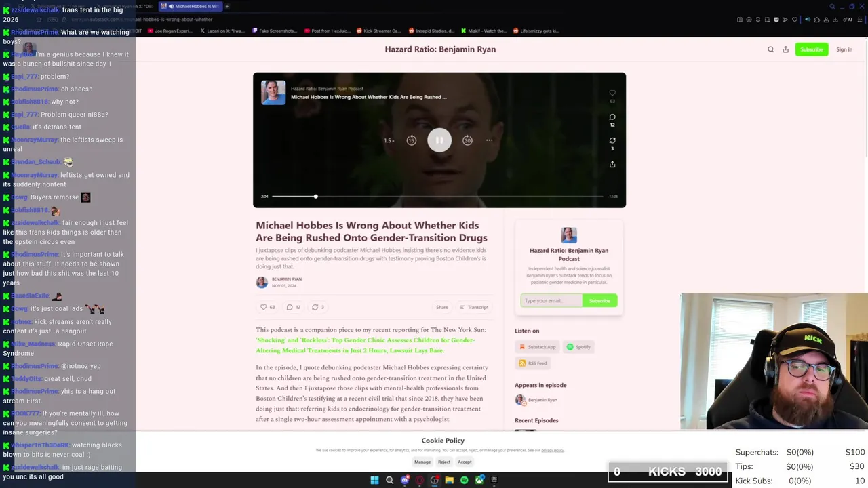This screenshot has width=868, height=488.
Task: Open the 'Kick Streamer Ca...' bookmark
Action: [x=378, y=30]
